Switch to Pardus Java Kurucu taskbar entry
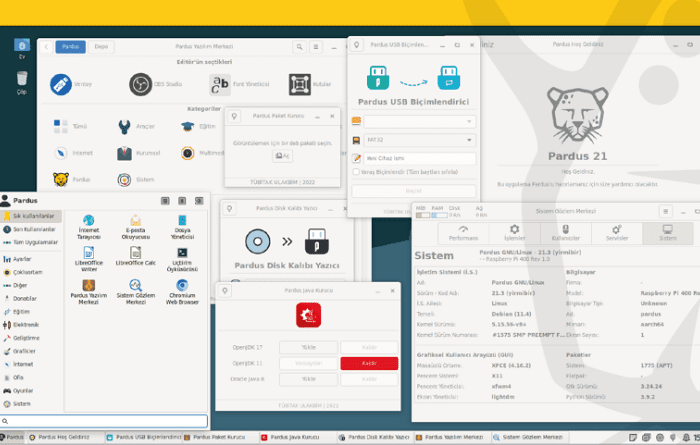The height and width of the screenshot is (445, 700). click(x=296, y=437)
